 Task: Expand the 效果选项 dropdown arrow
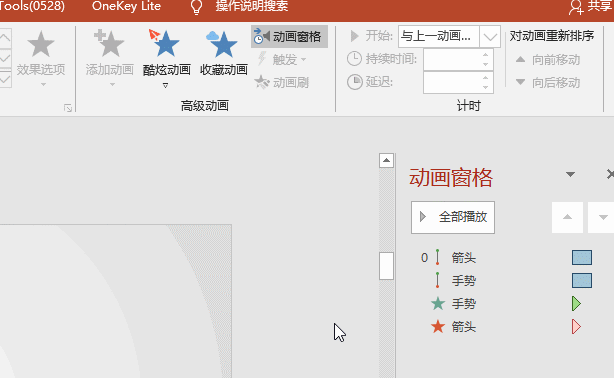click(43, 85)
